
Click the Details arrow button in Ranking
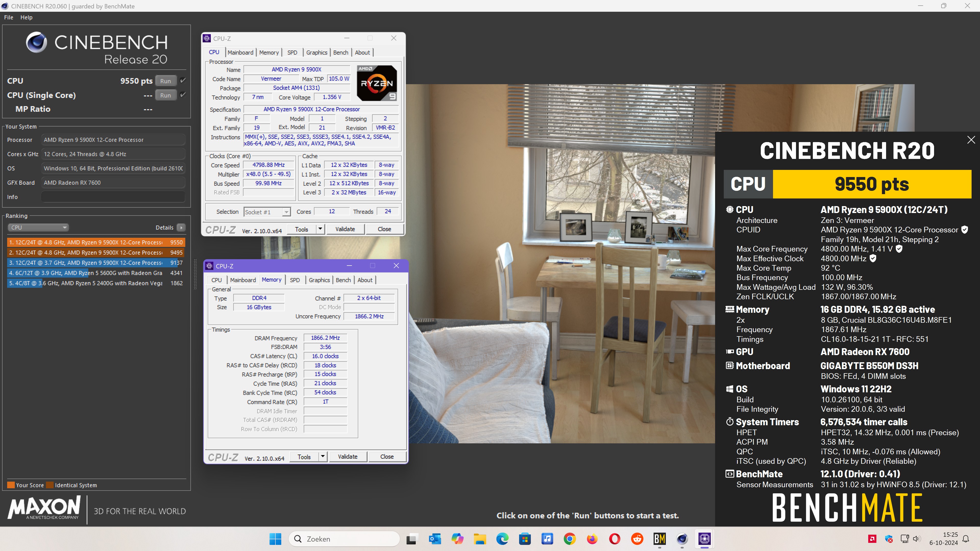coord(181,227)
